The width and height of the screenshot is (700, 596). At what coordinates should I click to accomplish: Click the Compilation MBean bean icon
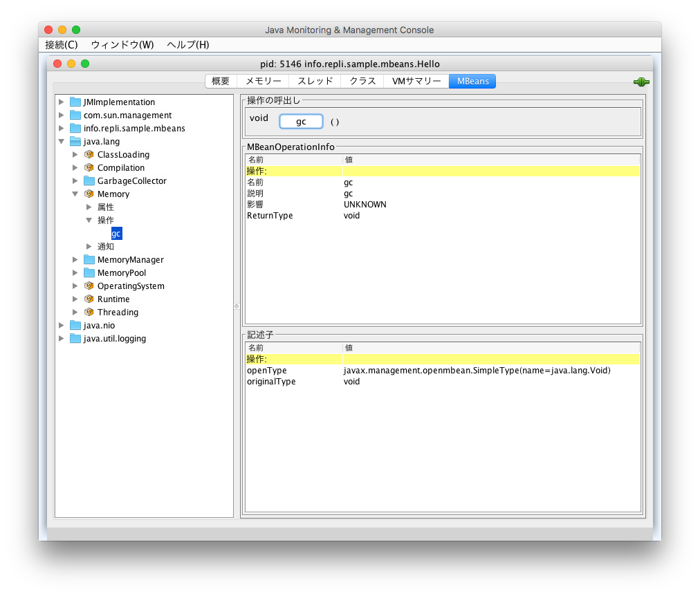coord(89,167)
